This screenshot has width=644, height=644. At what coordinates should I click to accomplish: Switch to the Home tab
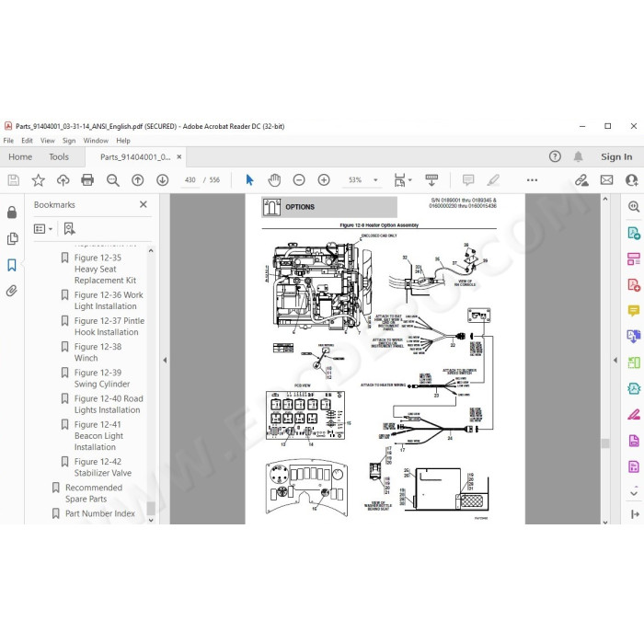pos(20,157)
